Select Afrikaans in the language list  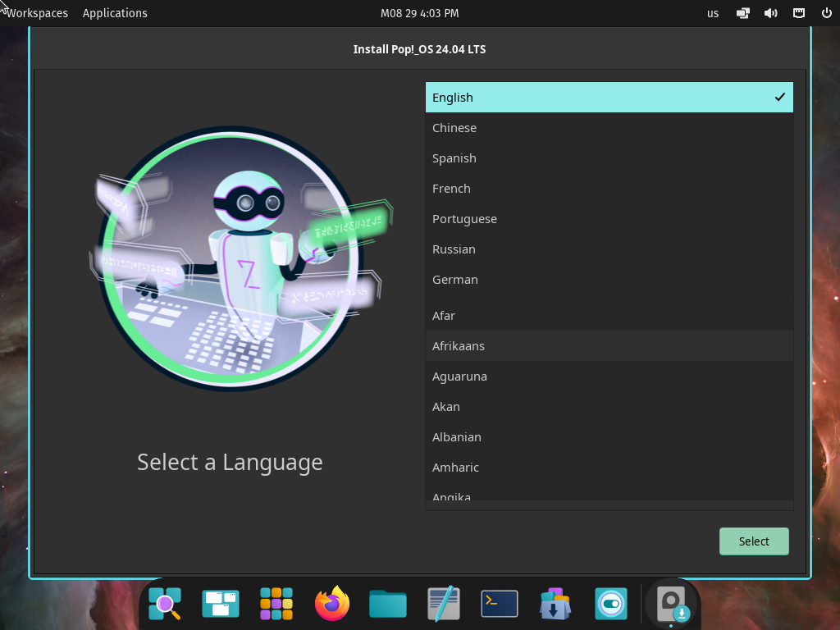609,346
